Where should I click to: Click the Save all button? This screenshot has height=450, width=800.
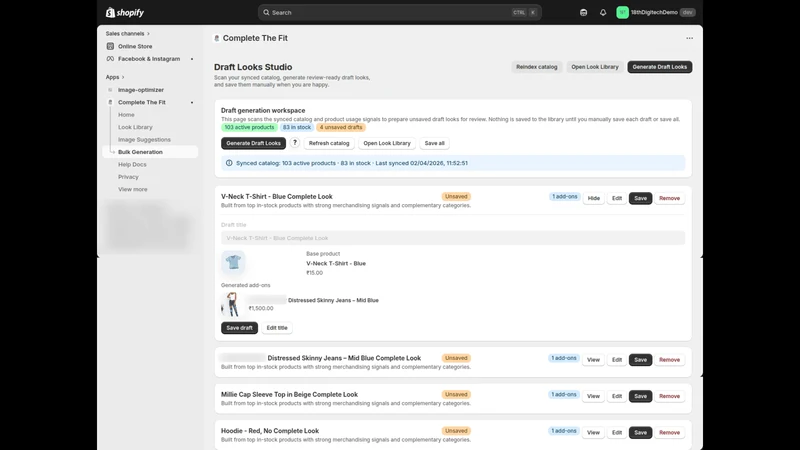point(434,143)
